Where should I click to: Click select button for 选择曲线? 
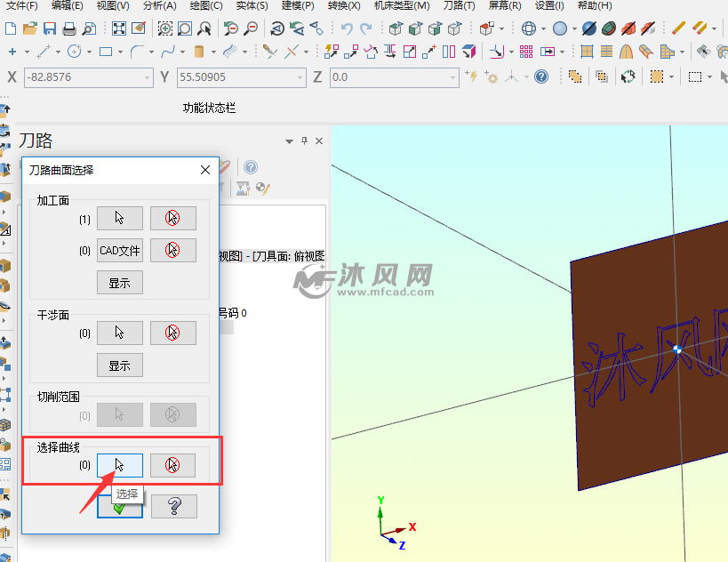(120, 465)
